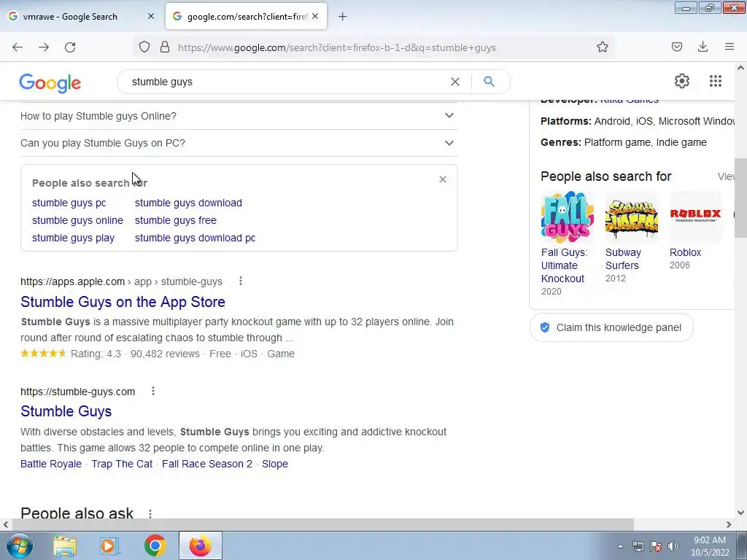The image size is (747, 560).
Task: Click the Fall Guys thumbnail image
Action: tap(568, 217)
